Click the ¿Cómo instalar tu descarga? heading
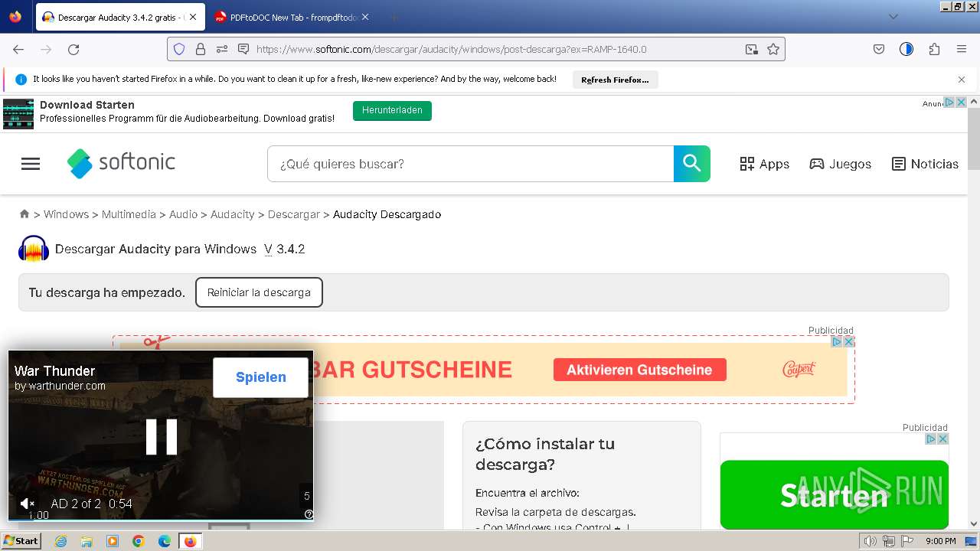 click(x=545, y=454)
